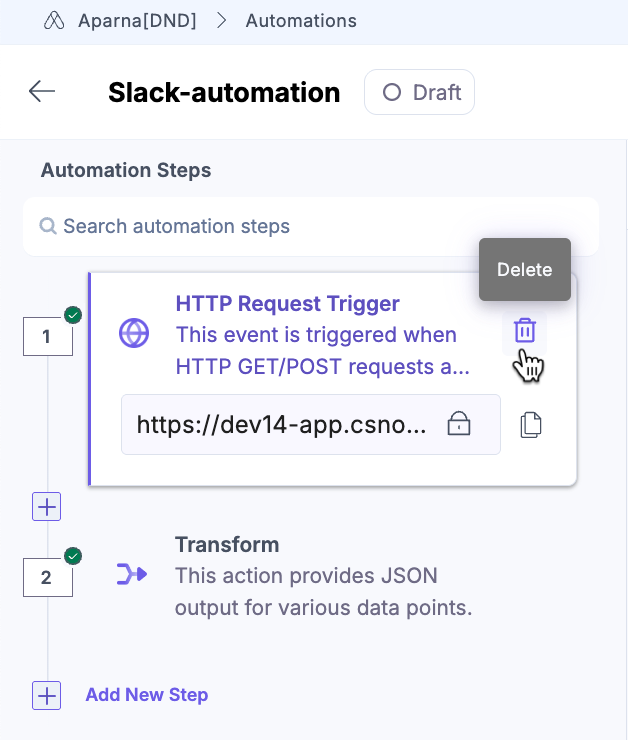The height and width of the screenshot is (740, 628).
Task: Open the Aparna[DND] breadcrumb
Action: 137,21
